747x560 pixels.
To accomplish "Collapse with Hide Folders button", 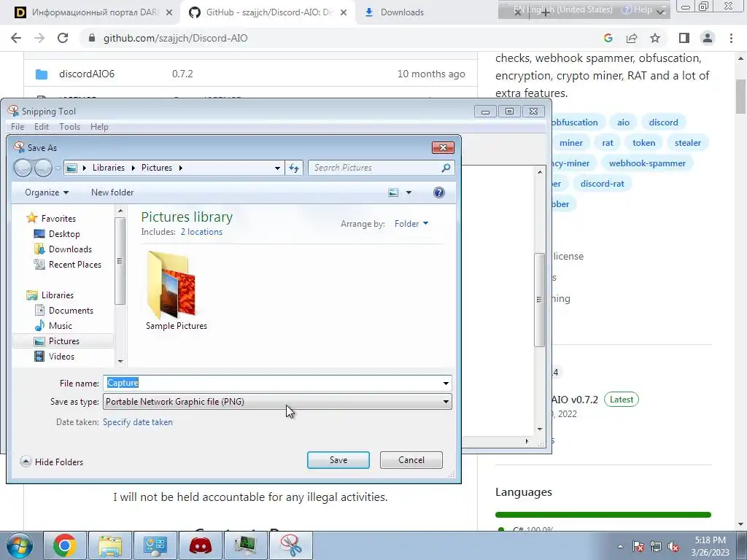I will point(52,462).
